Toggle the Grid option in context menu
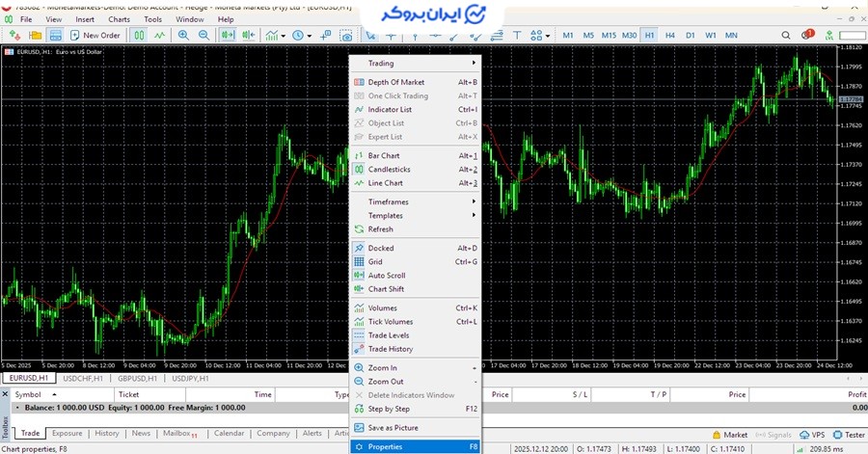This screenshot has height=454, width=868. click(x=375, y=261)
